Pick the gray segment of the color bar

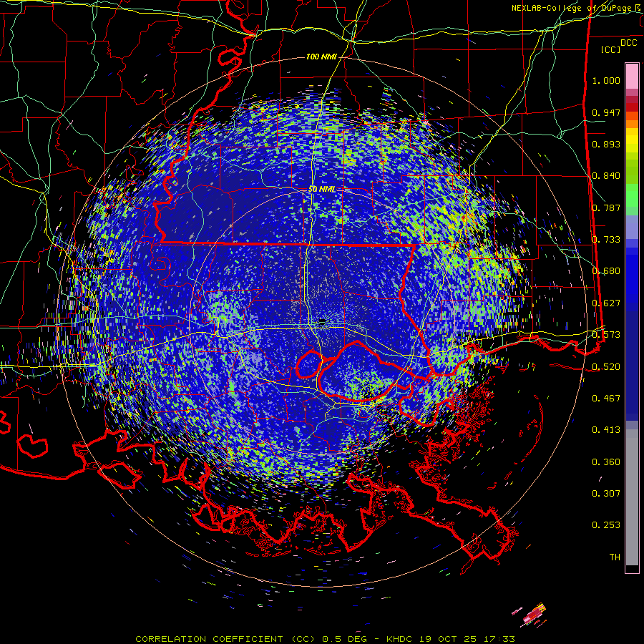coord(632,497)
